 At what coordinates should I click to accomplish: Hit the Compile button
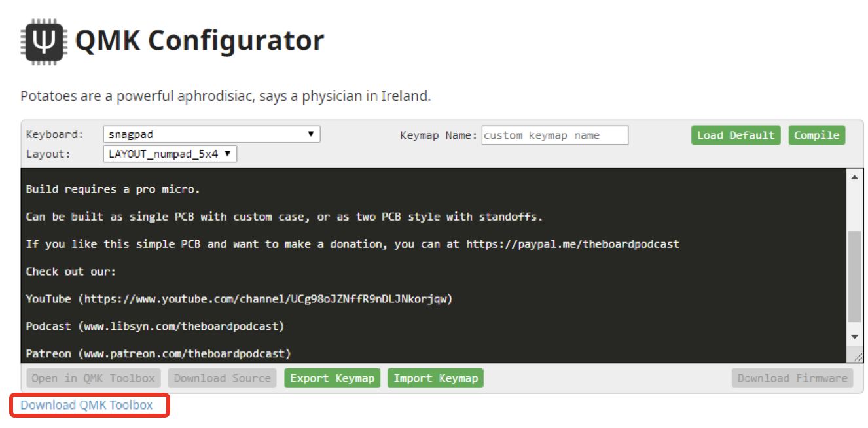(816, 135)
